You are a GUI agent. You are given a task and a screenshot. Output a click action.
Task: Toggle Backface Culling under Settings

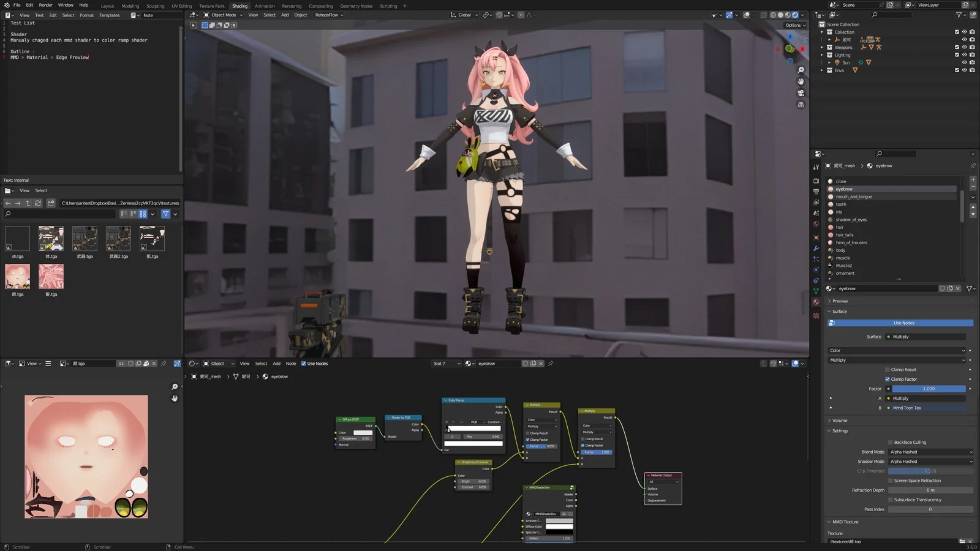click(x=889, y=441)
